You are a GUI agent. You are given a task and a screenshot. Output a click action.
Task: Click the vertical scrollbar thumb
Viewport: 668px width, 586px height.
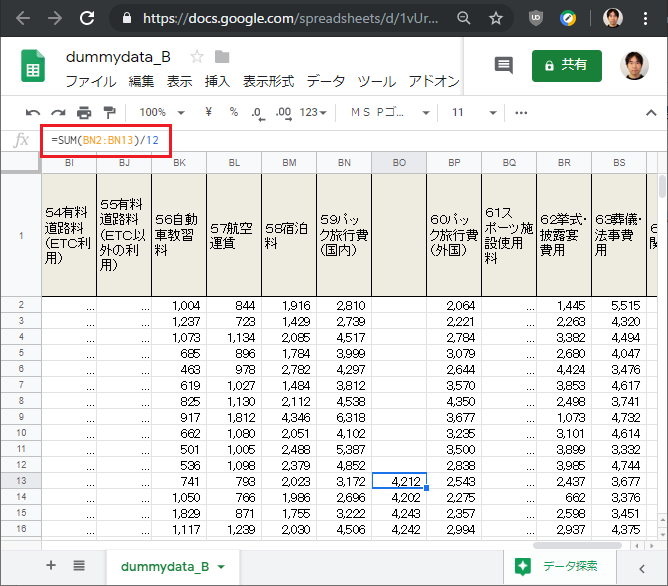pyautogui.click(x=662, y=186)
